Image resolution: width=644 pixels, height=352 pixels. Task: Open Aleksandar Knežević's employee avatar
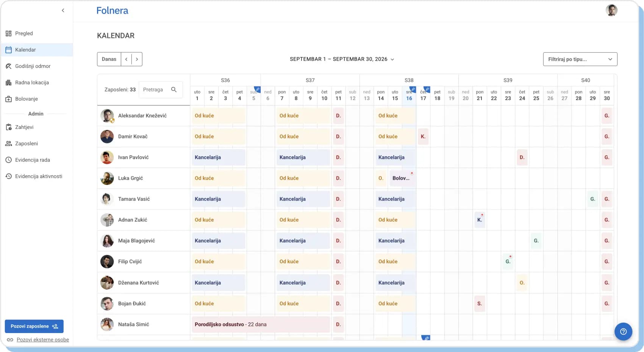[107, 116]
